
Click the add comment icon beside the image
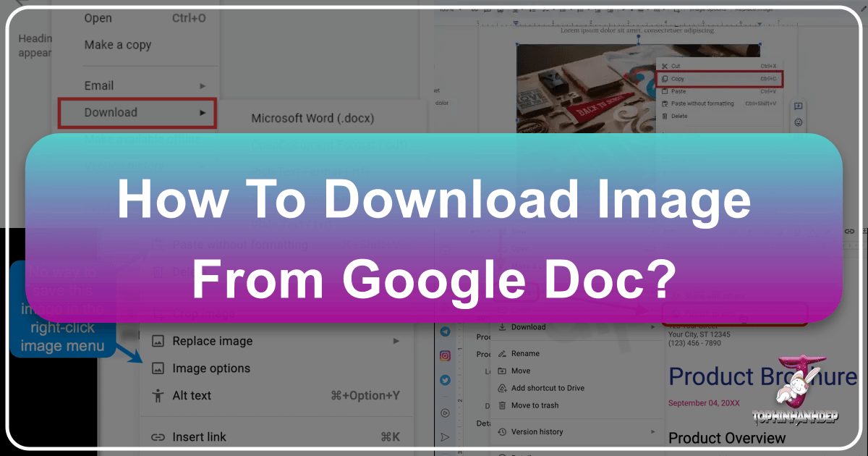click(x=799, y=106)
